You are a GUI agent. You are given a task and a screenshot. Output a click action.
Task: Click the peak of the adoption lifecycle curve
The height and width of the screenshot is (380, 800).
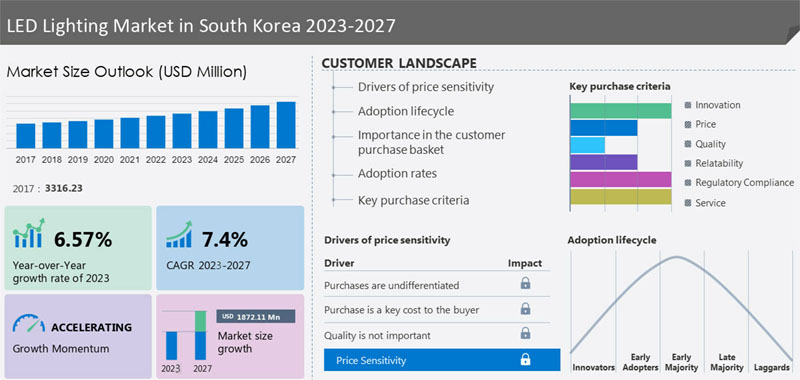pos(677,257)
